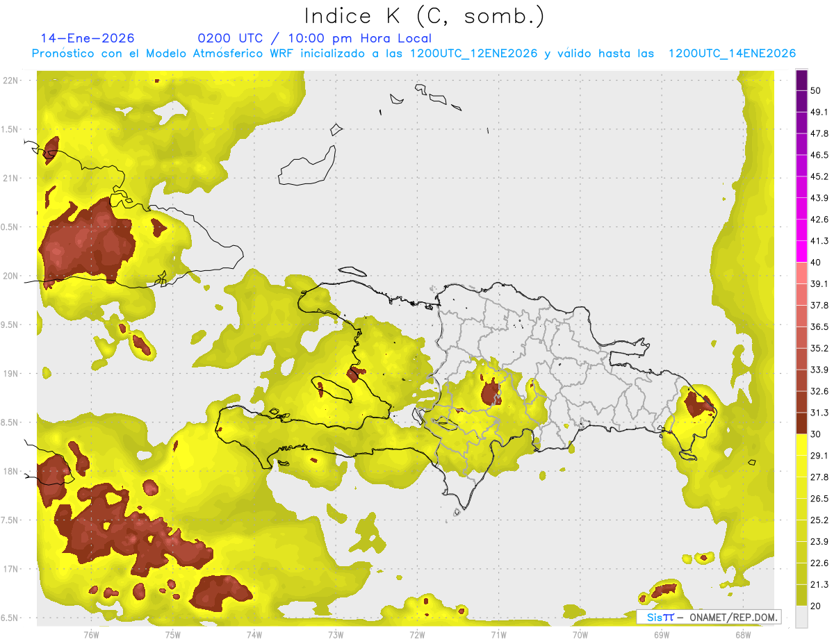834x644 pixels.
Task: Click the legend value "21.3"
Action: pyautogui.click(x=819, y=585)
